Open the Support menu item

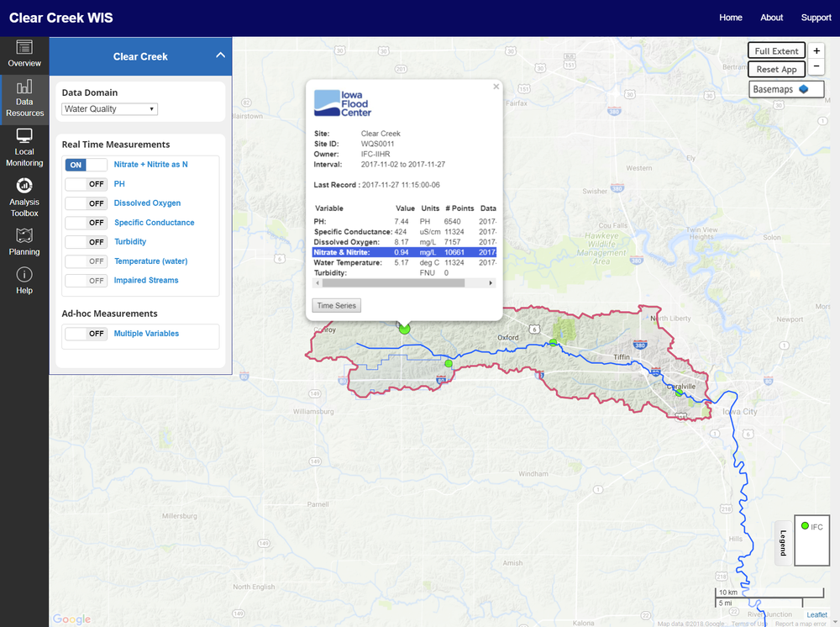(x=816, y=18)
